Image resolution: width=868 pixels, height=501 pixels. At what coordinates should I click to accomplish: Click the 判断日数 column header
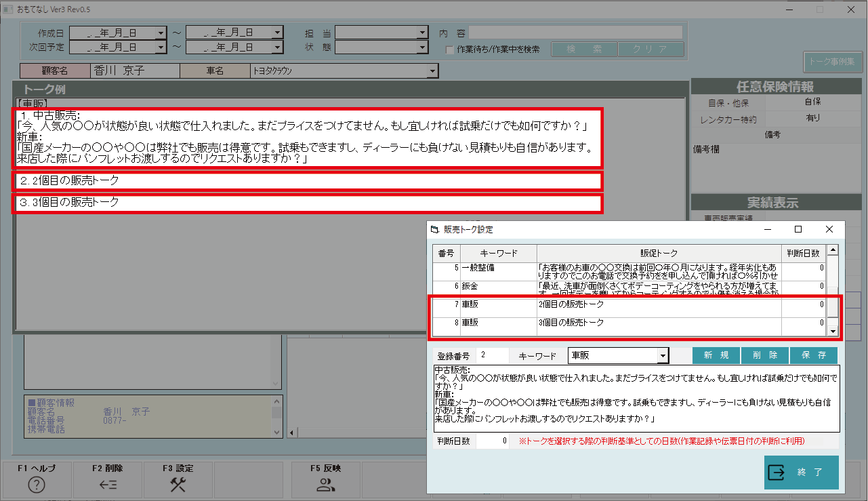click(x=804, y=254)
